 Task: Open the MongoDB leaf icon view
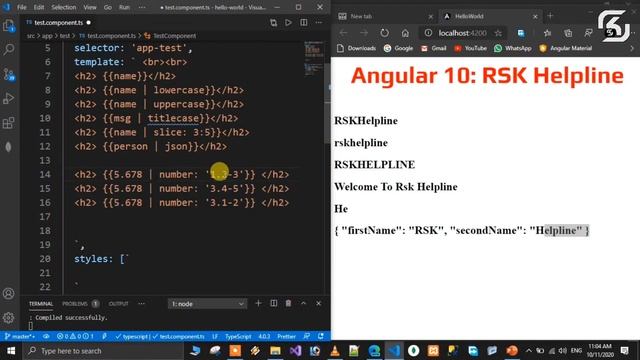[x=9, y=147]
